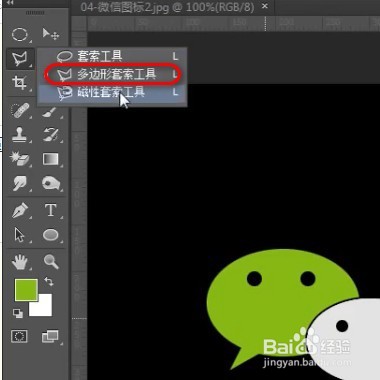Select the Ellipse shape tool
The height and width of the screenshot is (380, 380).
click(51, 235)
